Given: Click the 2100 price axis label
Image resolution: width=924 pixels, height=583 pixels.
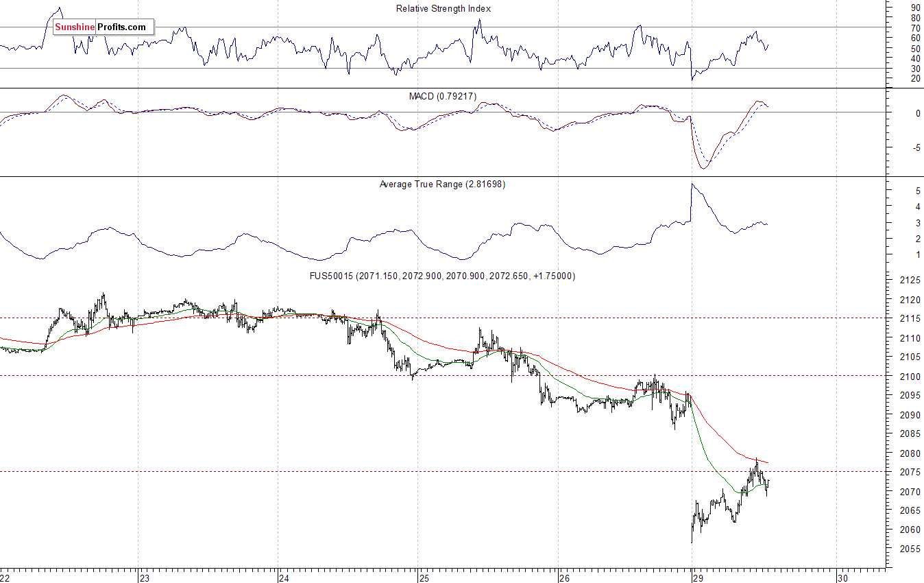Looking at the screenshot, I should click(x=910, y=377).
